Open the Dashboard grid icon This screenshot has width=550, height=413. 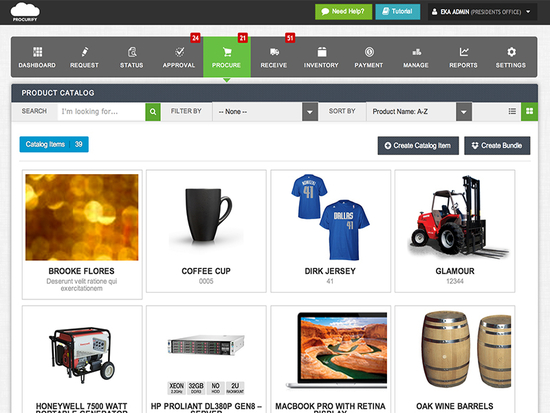tap(37, 52)
